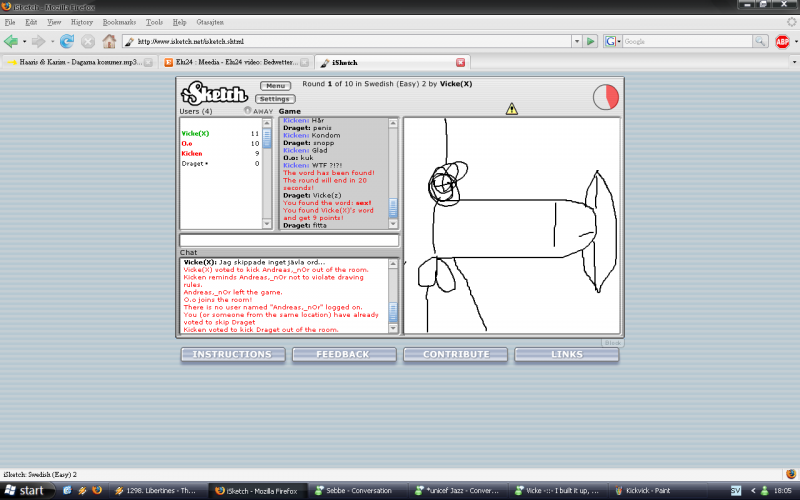Image resolution: width=800 pixels, height=500 pixels.
Task: Click the green Go arrow beside address bar
Action: (591, 41)
